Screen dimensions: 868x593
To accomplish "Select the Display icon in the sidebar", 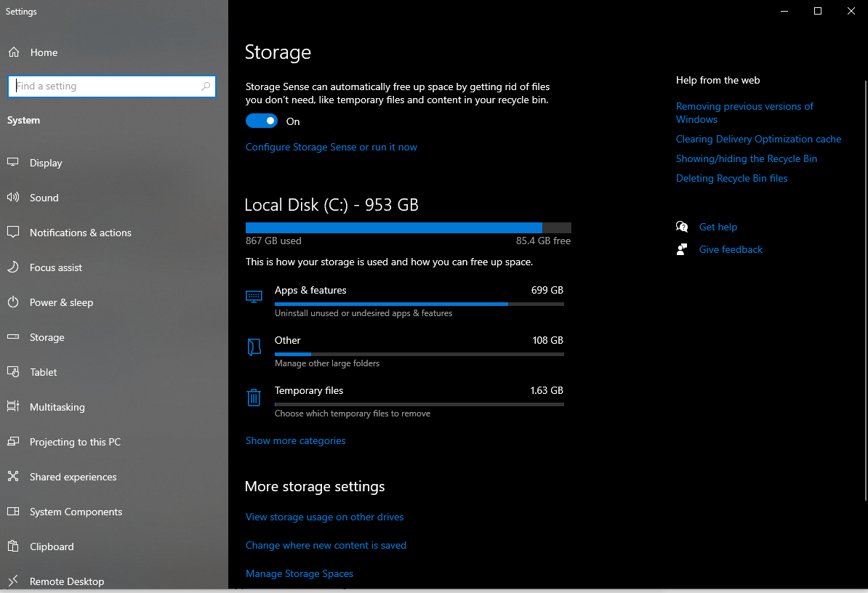I will click(13, 163).
